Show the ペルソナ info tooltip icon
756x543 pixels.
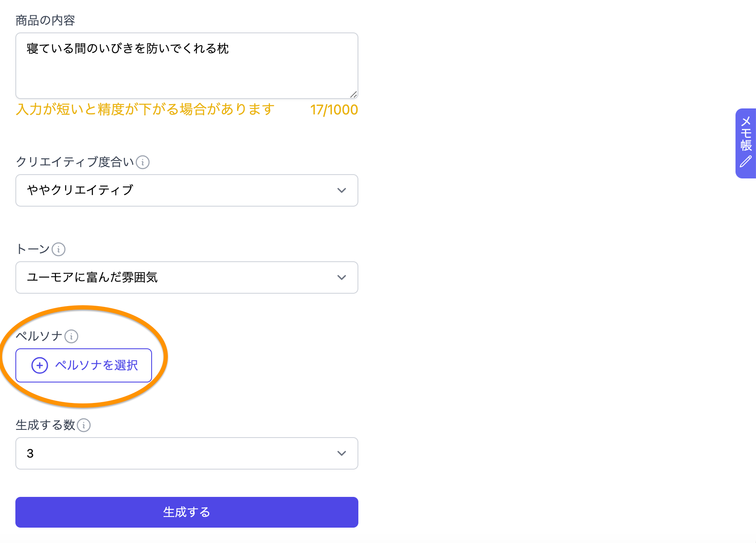point(71,336)
